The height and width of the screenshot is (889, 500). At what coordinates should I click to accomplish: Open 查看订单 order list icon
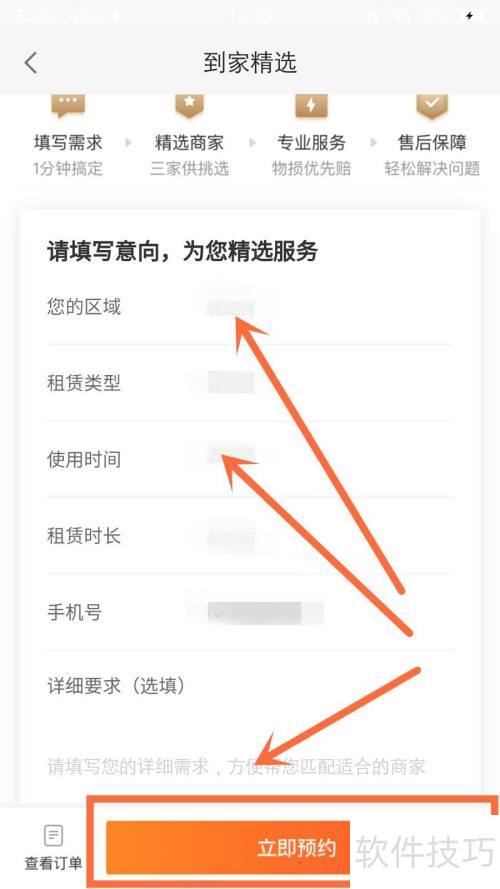pos(53,836)
